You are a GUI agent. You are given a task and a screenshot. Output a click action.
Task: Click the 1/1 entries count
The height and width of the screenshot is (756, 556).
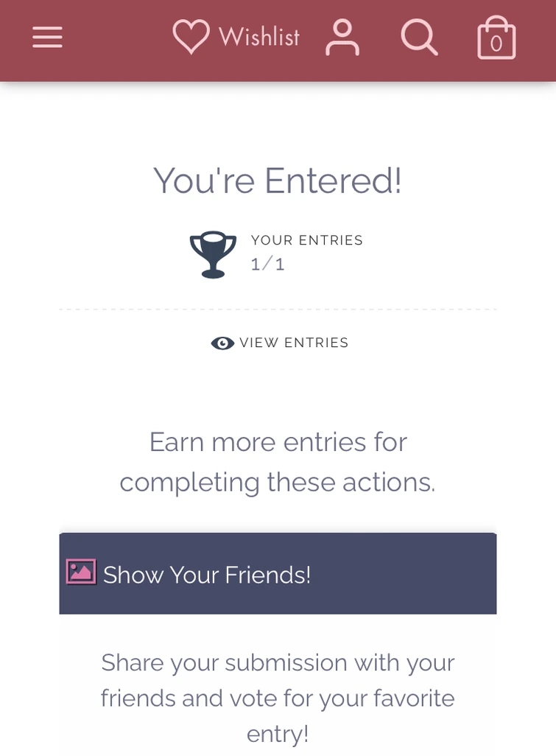(x=267, y=265)
